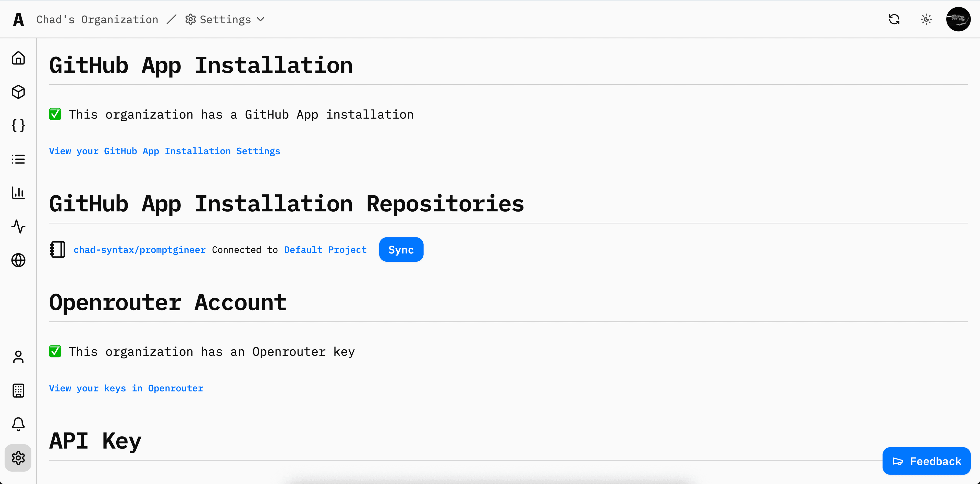The image size is (980, 484).
Task: Click the refresh icon in top bar
Action: point(894,19)
